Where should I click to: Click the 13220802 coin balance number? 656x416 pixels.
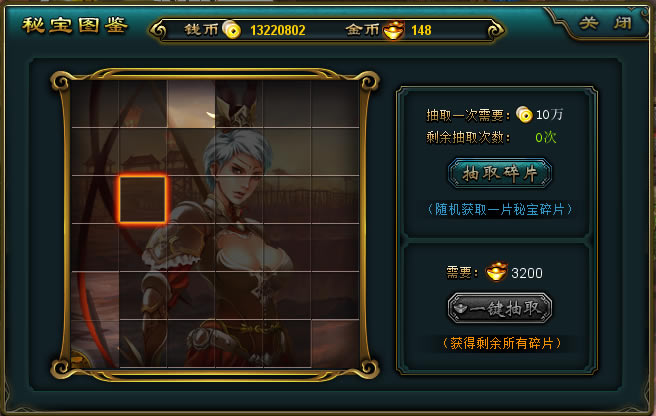[x=278, y=30]
